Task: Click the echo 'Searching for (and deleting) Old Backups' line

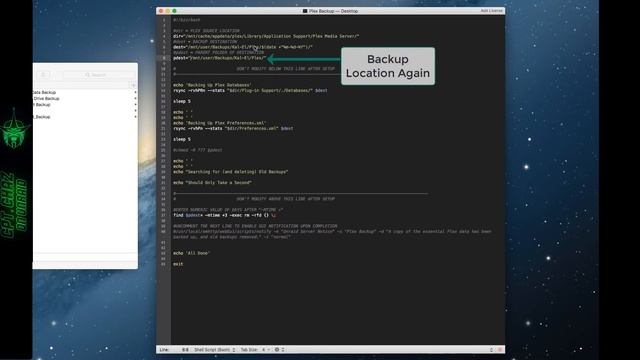Action: click(231, 172)
